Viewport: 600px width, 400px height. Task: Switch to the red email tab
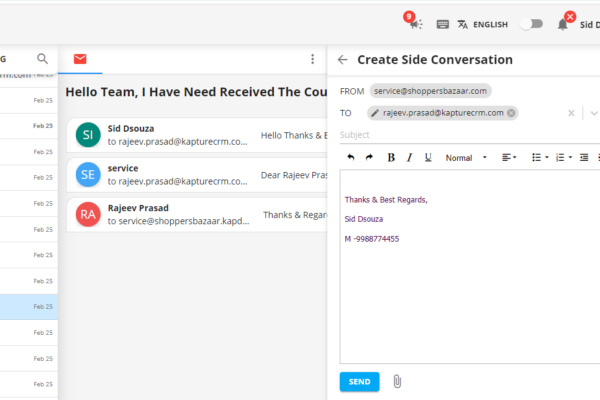coord(80,59)
